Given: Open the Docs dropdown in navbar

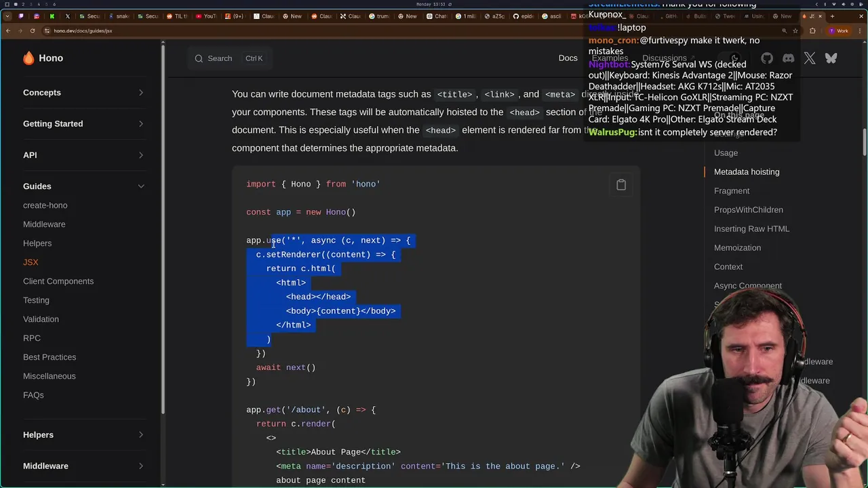Looking at the screenshot, I should (568, 58).
